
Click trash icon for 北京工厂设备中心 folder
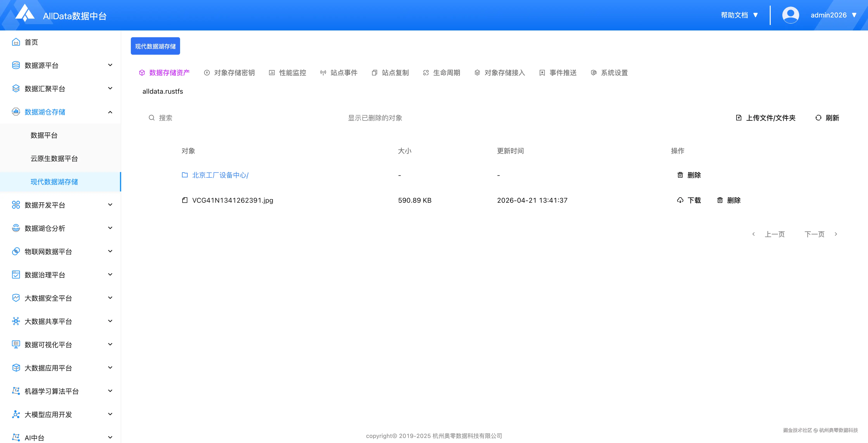coord(680,175)
